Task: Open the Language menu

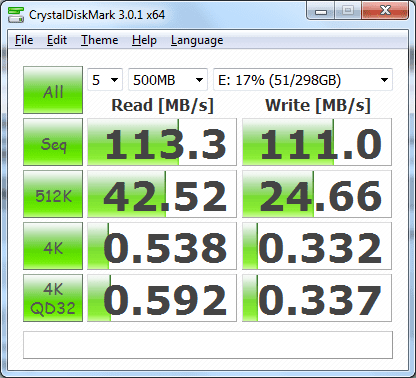Action: tap(197, 40)
